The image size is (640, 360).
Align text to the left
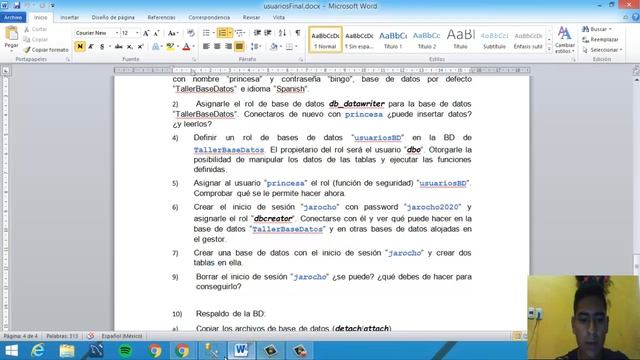[206, 47]
